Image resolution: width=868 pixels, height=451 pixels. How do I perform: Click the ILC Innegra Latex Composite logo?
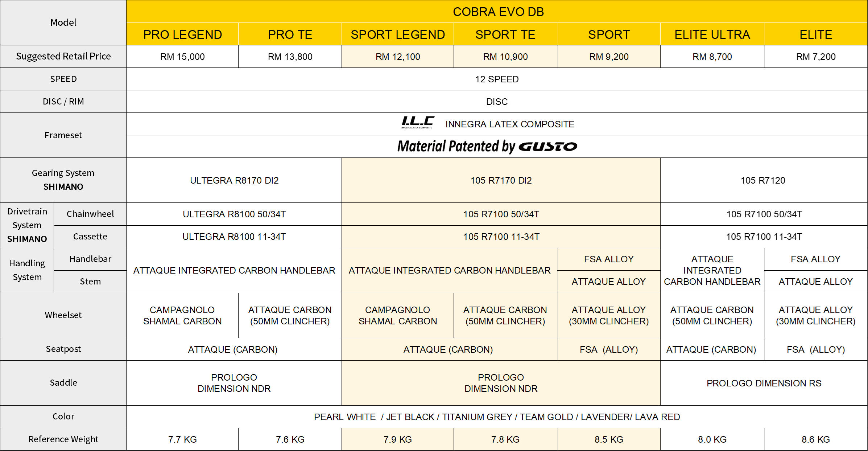pos(417,123)
